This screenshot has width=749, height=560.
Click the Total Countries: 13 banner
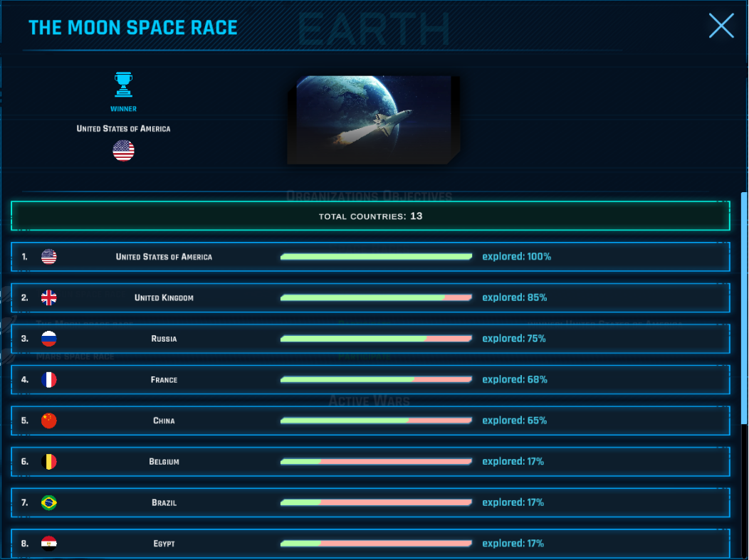(x=370, y=216)
